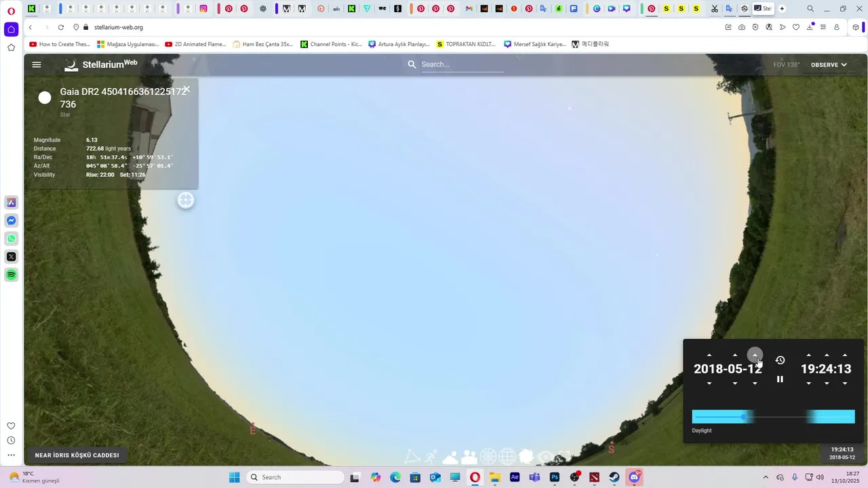This screenshot has height=488, width=868.
Task: Decrease the hour in time picker
Action: click(x=808, y=383)
